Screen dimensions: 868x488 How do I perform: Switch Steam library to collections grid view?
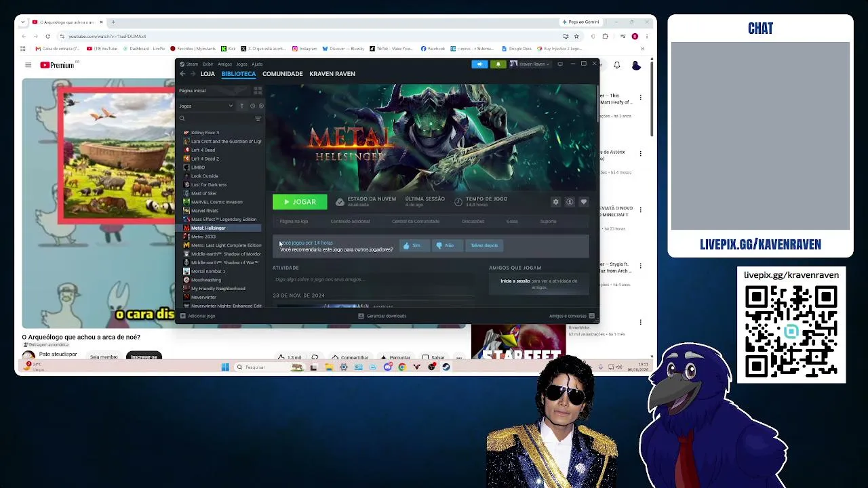pyautogui.click(x=258, y=91)
